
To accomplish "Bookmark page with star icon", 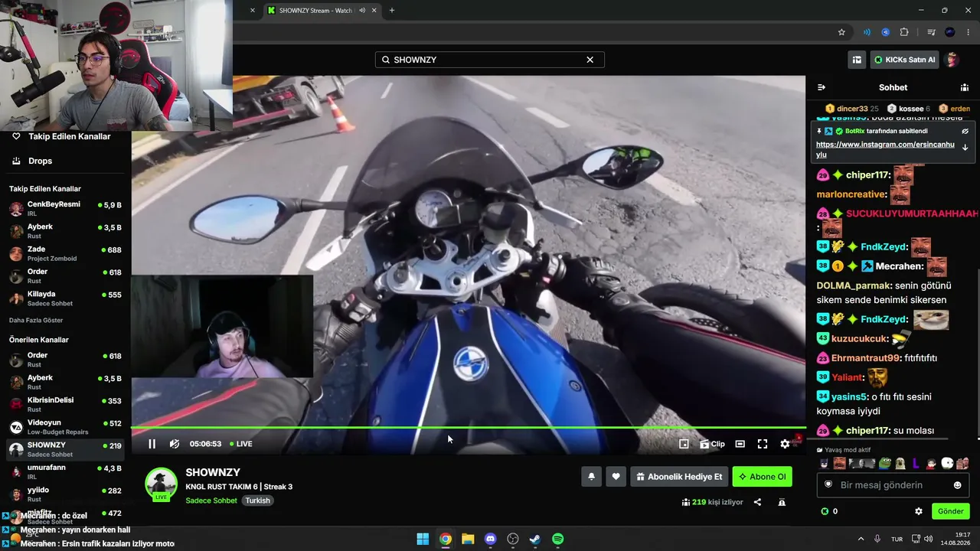I will (x=841, y=32).
